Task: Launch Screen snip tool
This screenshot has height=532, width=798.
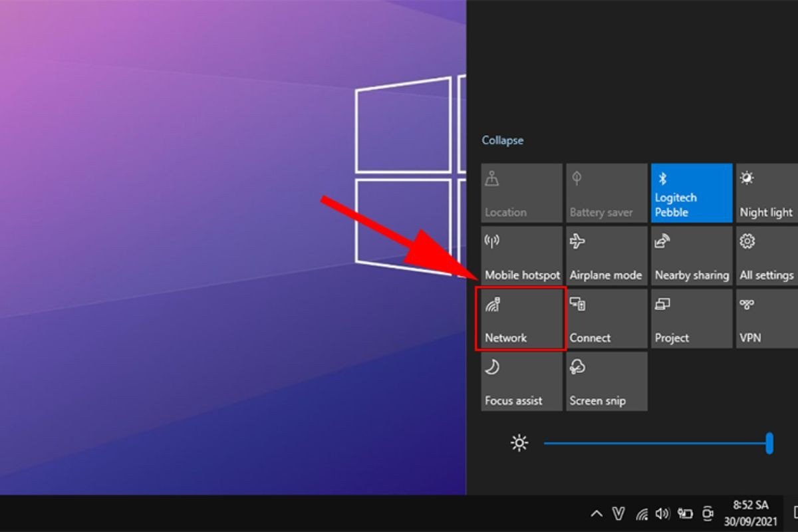Action: point(606,382)
